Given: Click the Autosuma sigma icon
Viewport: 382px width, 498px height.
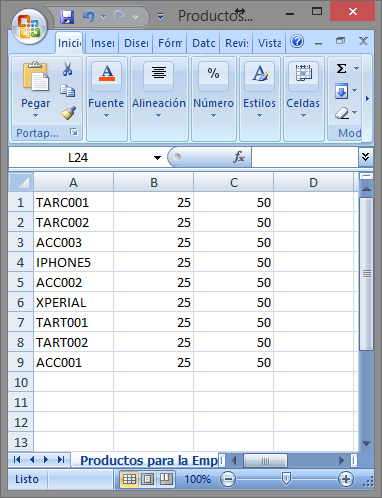Looking at the screenshot, I should click(341, 68).
